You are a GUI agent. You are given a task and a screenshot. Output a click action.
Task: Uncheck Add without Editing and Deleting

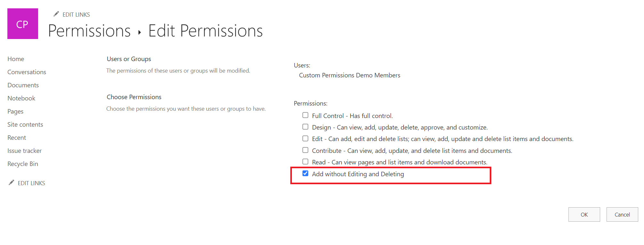point(305,173)
